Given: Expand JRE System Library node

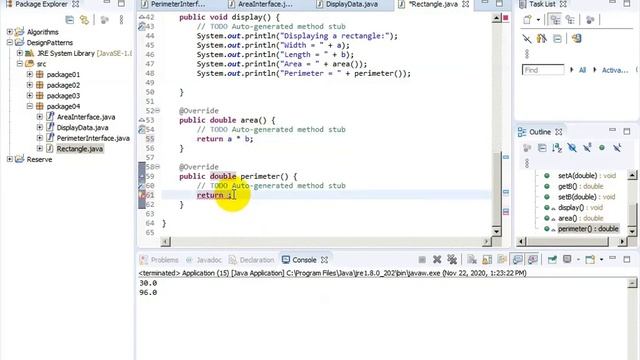Looking at the screenshot, I should [20, 53].
